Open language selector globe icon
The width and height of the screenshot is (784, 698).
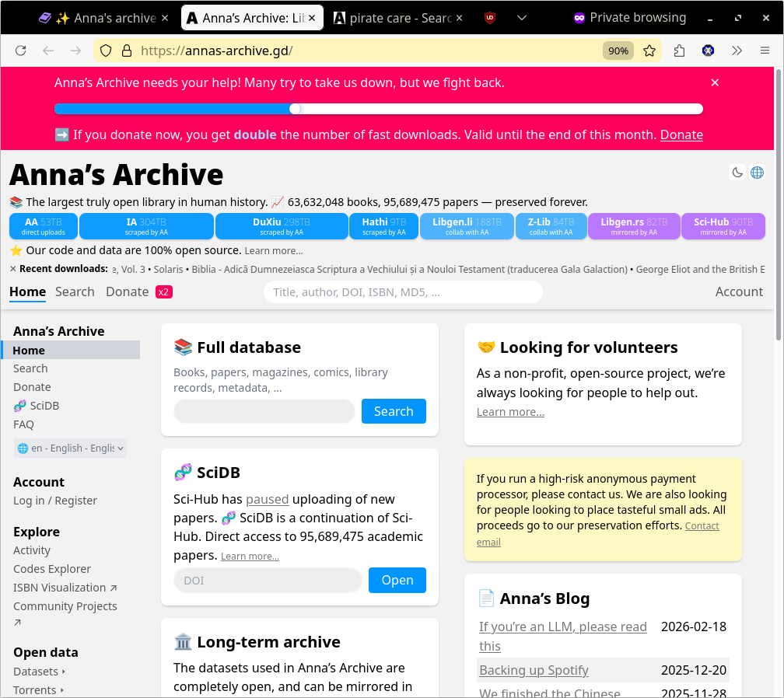[757, 173]
